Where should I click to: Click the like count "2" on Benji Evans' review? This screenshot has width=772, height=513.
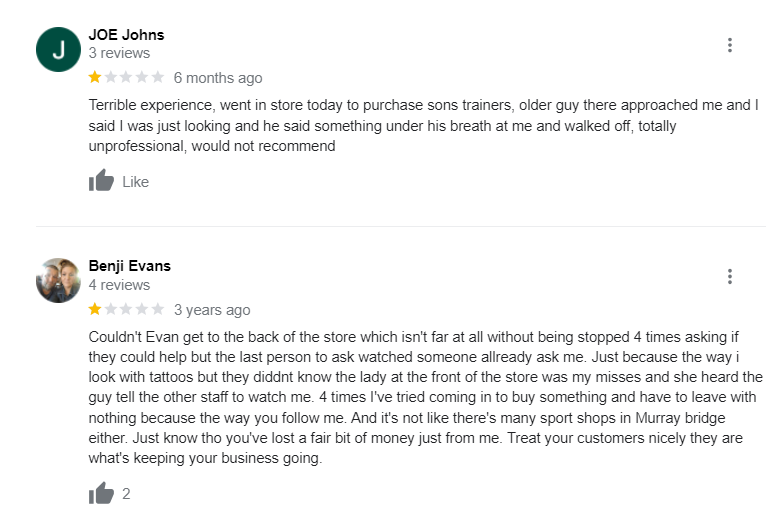(x=127, y=494)
